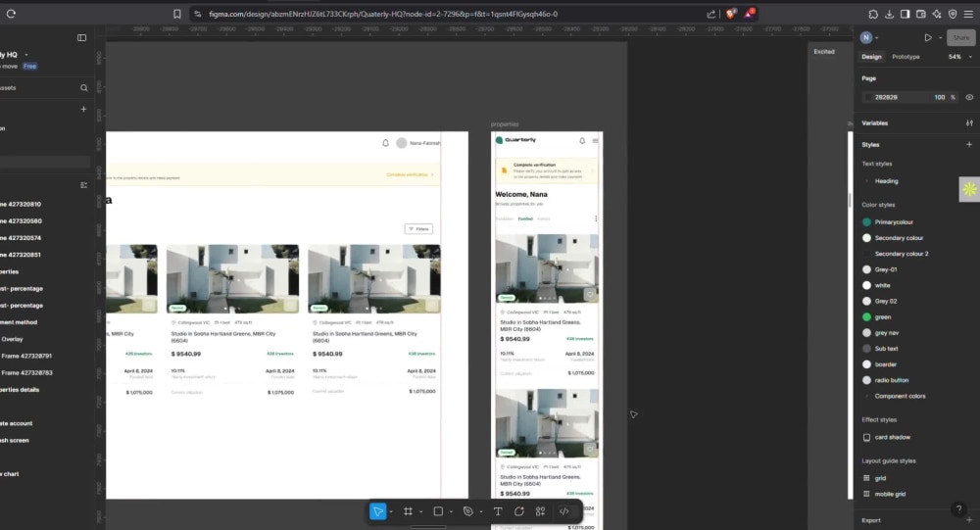Toggle page background visibility eye icon

(969, 98)
